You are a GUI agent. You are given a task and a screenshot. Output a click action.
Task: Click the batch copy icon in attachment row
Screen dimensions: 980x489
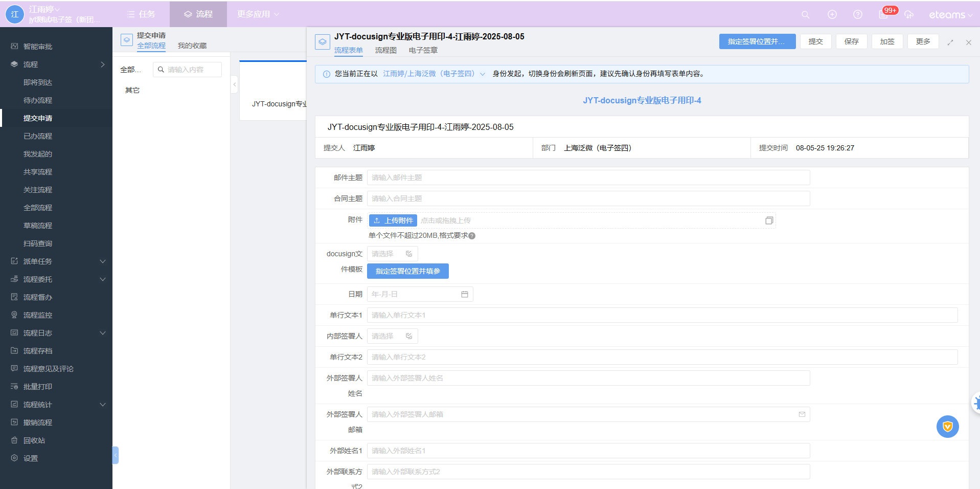(x=768, y=220)
